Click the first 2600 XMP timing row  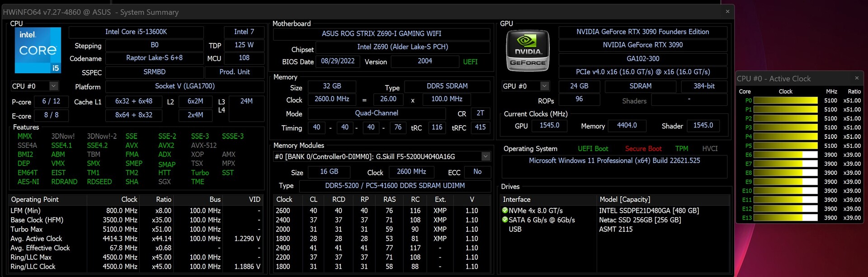pos(381,211)
